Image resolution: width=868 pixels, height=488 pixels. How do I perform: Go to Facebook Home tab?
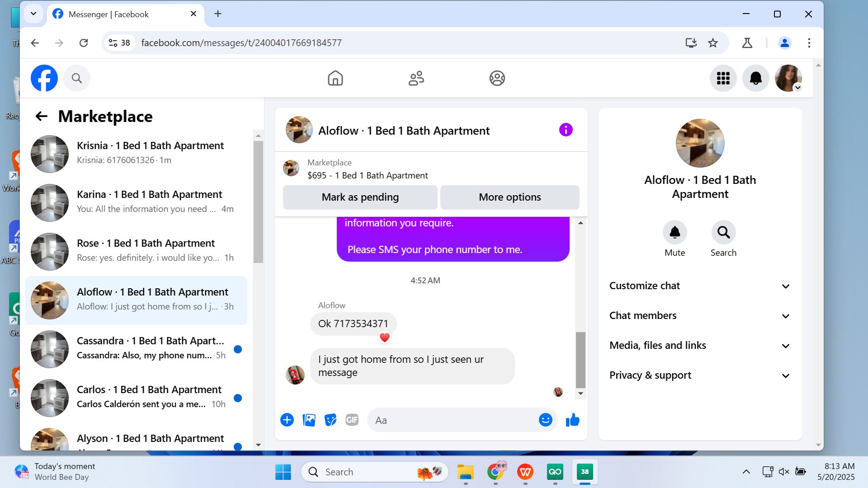(x=335, y=78)
